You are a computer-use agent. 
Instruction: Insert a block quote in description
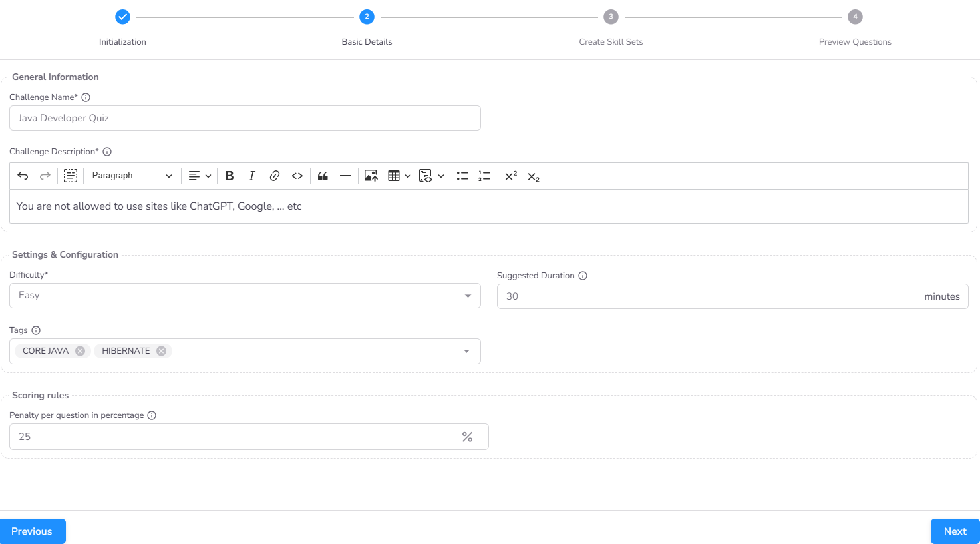click(x=323, y=176)
